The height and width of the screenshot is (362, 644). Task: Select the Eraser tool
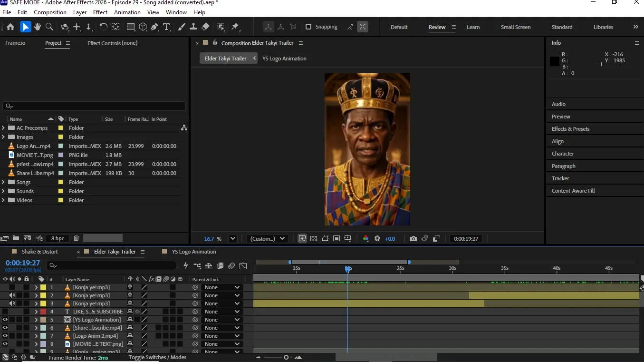tap(205, 27)
